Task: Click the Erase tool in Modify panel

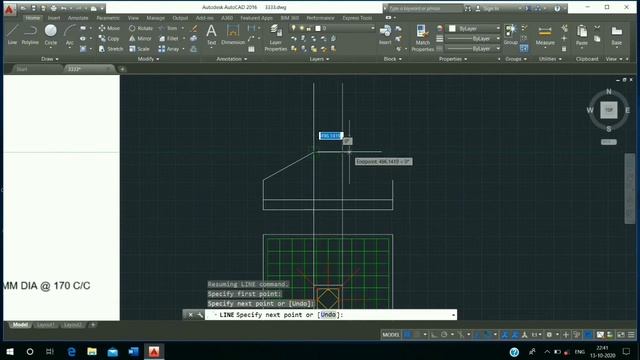Action: pyautogui.click(x=194, y=28)
